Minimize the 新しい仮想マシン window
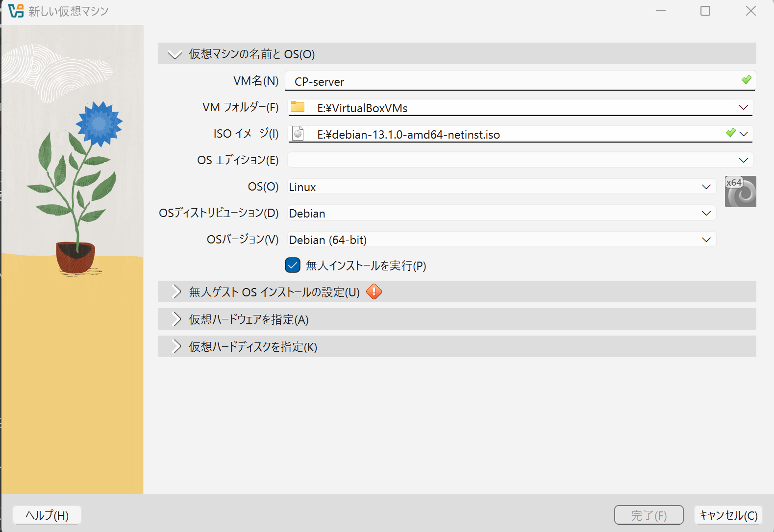This screenshot has height=532, width=774. pyautogui.click(x=661, y=11)
